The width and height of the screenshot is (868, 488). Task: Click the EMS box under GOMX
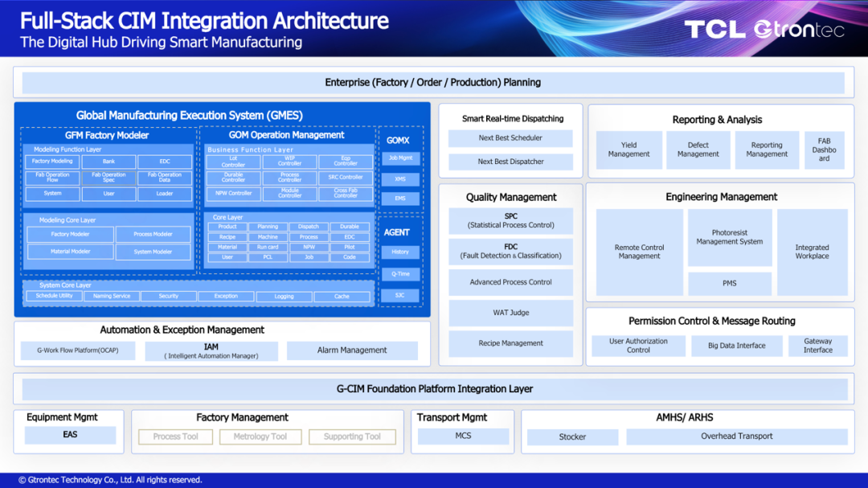[x=400, y=199]
